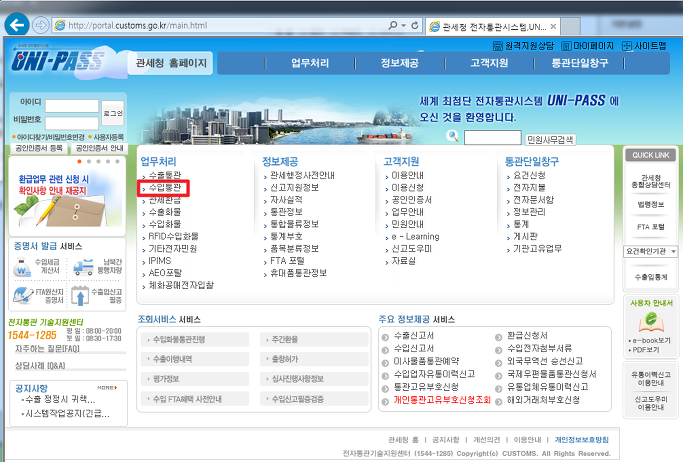683x462 pixels.
Task: Open 관세청 종합상담센터 quick link
Action: [651, 182]
